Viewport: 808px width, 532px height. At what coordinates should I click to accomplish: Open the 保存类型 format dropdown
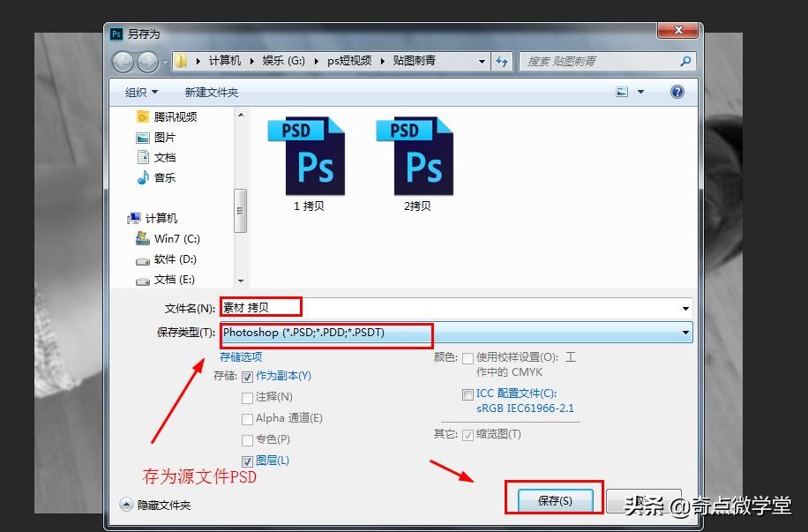click(x=686, y=333)
